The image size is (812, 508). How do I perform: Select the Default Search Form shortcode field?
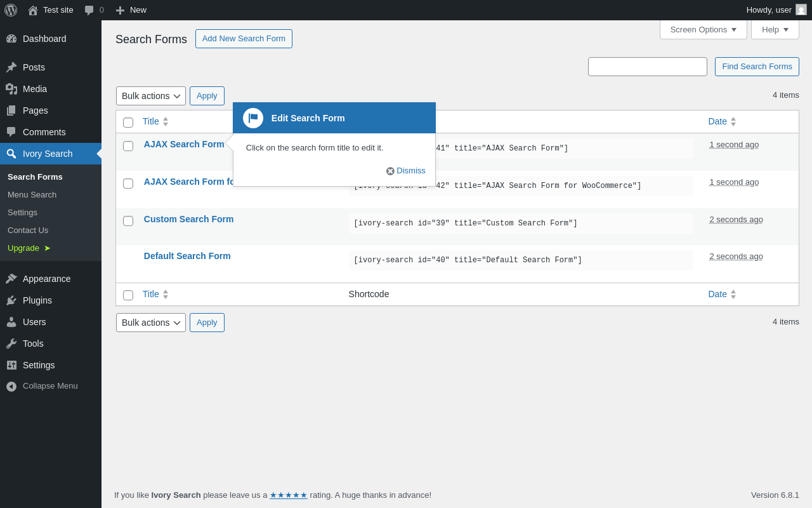(x=521, y=260)
